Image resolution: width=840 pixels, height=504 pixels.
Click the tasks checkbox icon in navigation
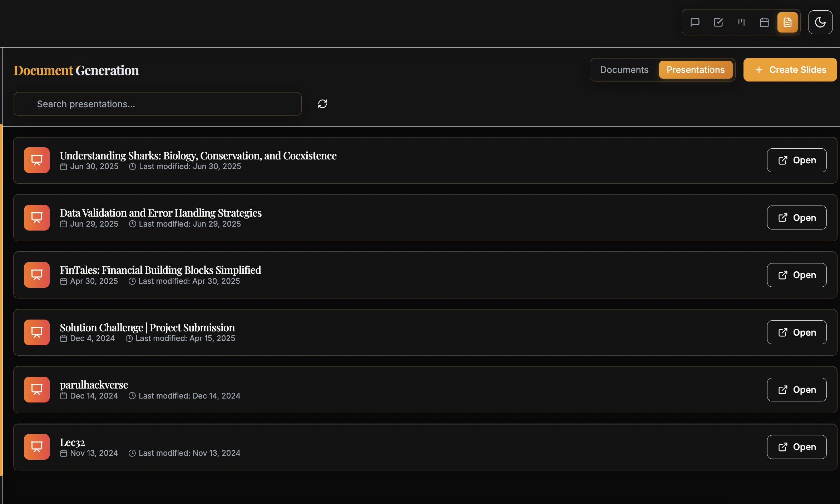[x=718, y=23]
